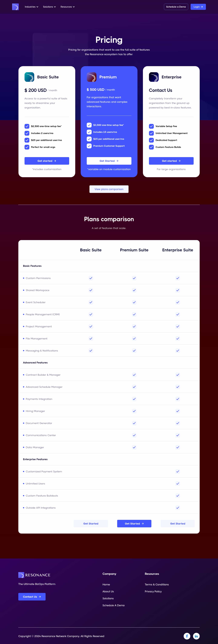Open the LinkedIn social icon

[196, 636]
